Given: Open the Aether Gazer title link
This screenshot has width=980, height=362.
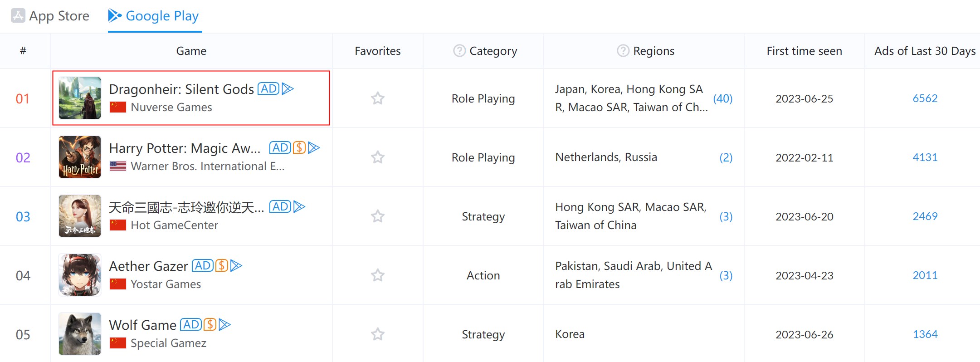Looking at the screenshot, I should point(148,266).
